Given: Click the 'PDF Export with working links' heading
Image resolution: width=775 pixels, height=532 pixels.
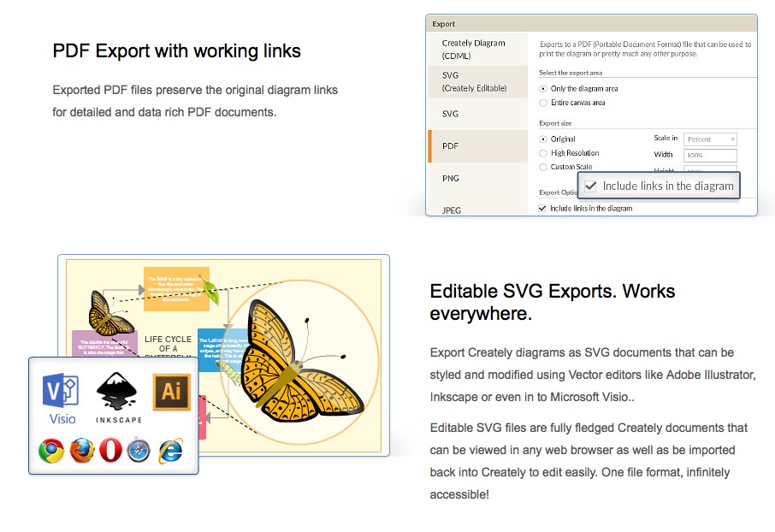Looking at the screenshot, I should pos(176,51).
